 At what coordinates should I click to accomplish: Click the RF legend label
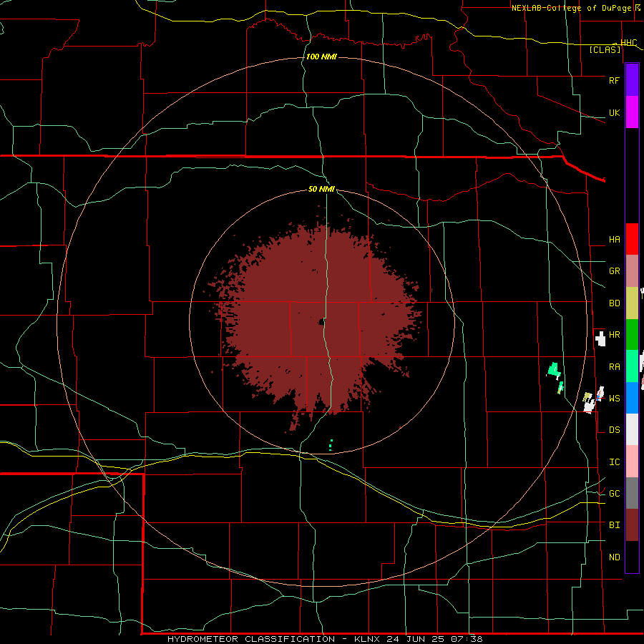[614, 80]
